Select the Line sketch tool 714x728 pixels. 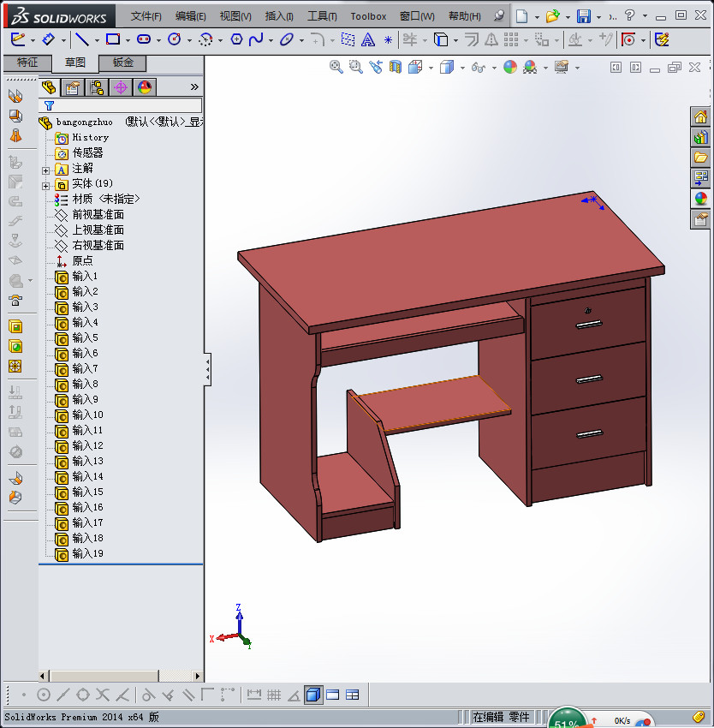[x=81, y=39]
